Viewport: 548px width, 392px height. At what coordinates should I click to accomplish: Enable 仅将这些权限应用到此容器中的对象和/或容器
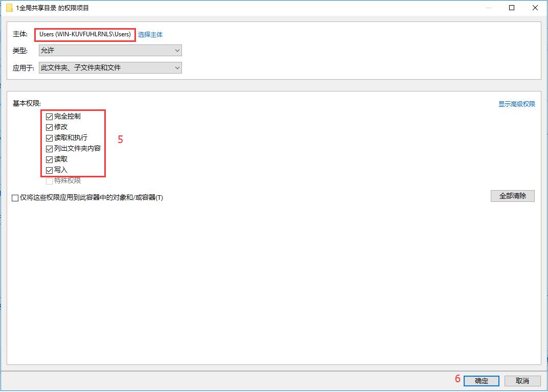tap(15, 198)
